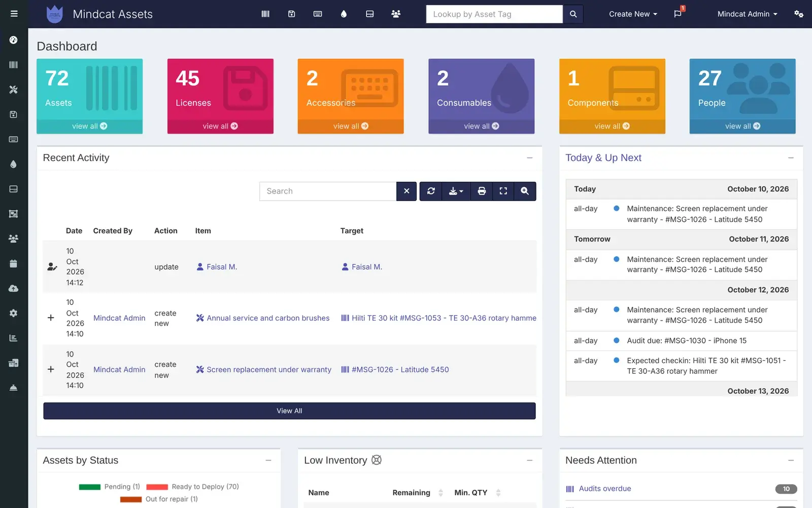Open the alerts flag notification icon
The width and height of the screenshot is (812, 508).
[x=678, y=14]
